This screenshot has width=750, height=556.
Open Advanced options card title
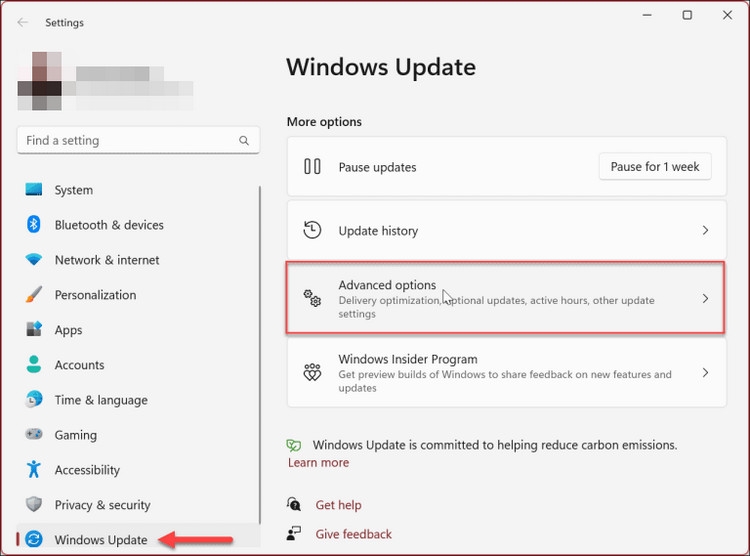click(387, 285)
